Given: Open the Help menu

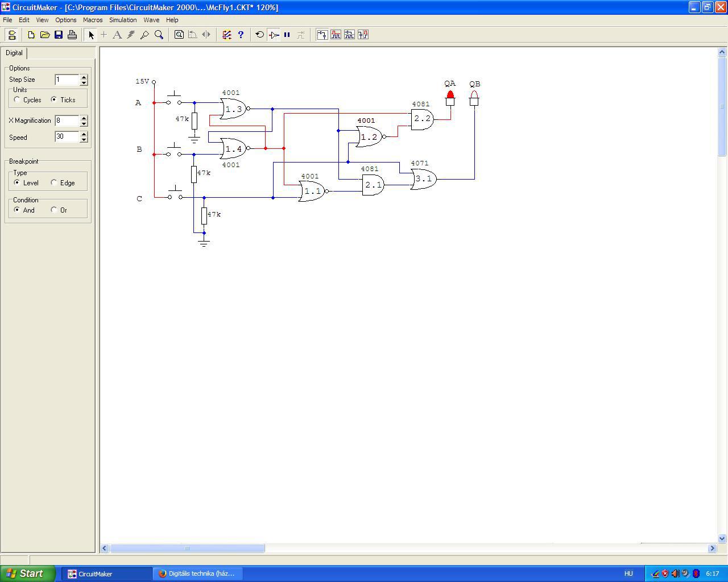Looking at the screenshot, I should coord(172,20).
